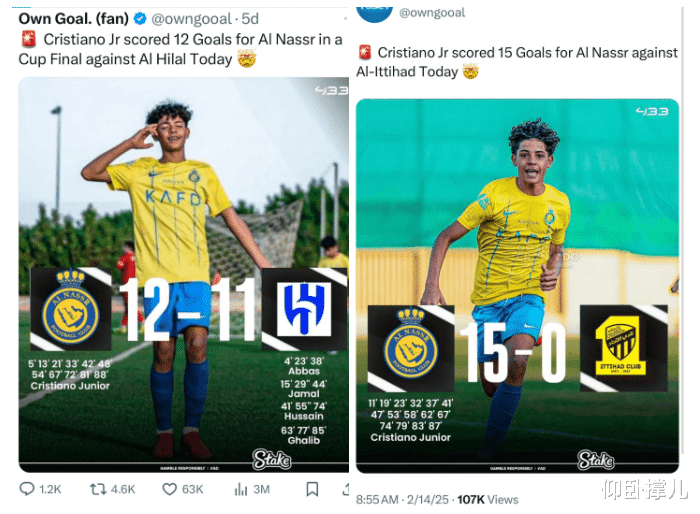Open the 15-0 Al Nassr vs Ittihad image
This screenshot has width=700, height=514.
tap(517, 286)
